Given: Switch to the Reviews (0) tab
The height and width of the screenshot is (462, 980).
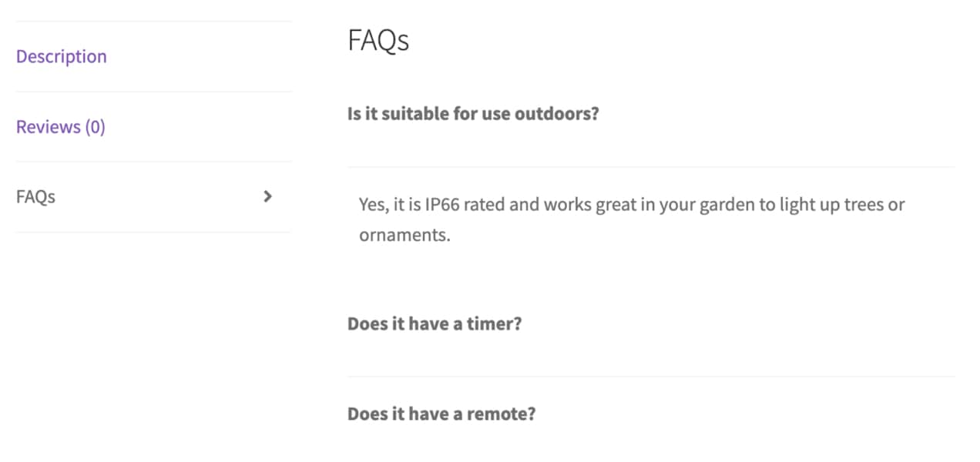Looking at the screenshot, I should [61, 126].
